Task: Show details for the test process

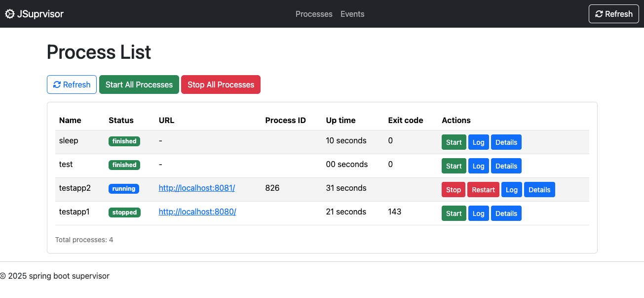Action: [x=506, y=166]
